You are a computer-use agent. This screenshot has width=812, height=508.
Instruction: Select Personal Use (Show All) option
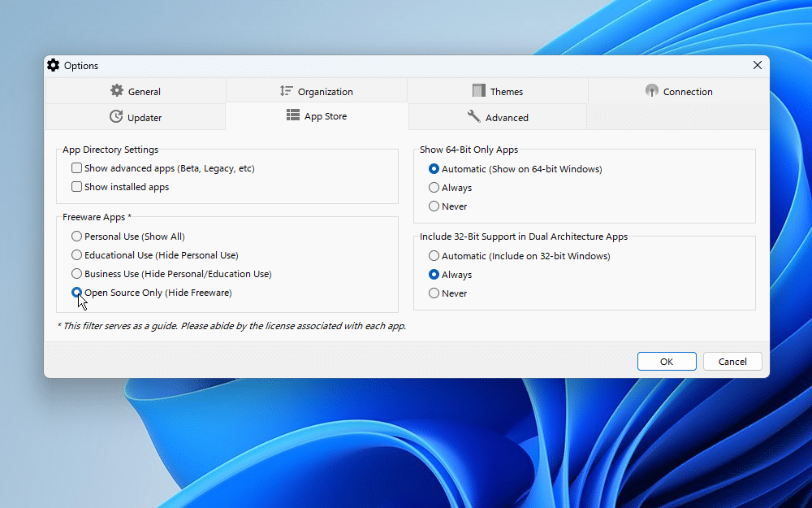coord(76,236)
